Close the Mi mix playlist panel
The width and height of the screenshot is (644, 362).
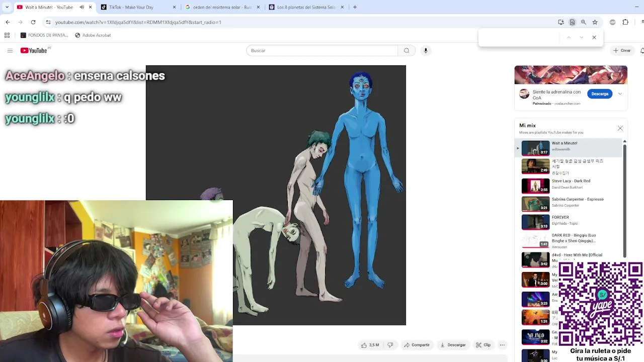pyautogui.click(x=620, y=128)
